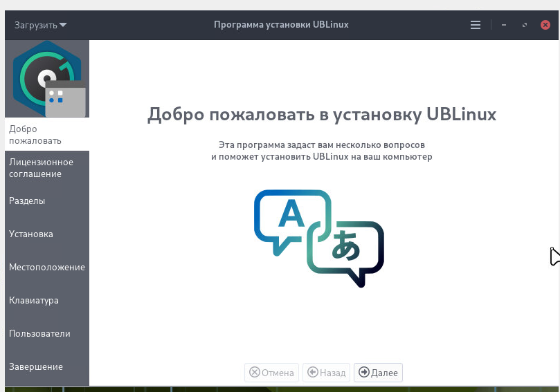Click the Отмена button
This screenshot has height=392, width=560.
[271, 373]
